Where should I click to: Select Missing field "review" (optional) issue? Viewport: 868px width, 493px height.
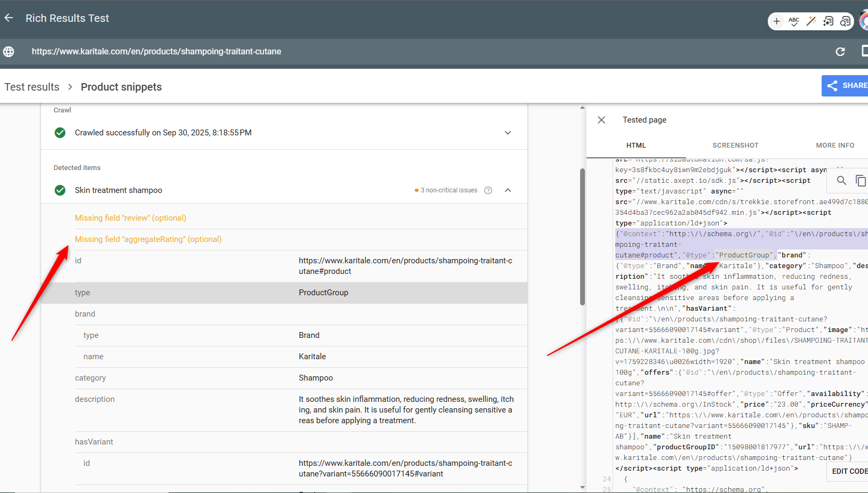[131, 218]
